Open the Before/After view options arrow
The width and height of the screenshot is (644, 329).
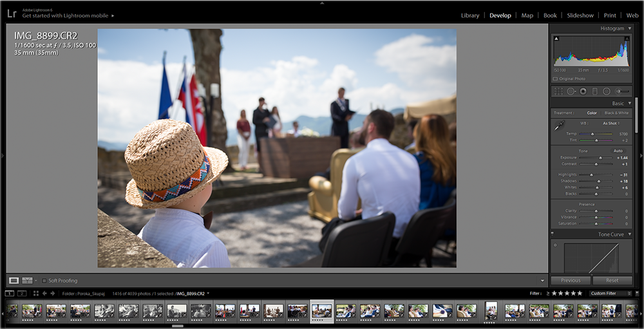35,281
